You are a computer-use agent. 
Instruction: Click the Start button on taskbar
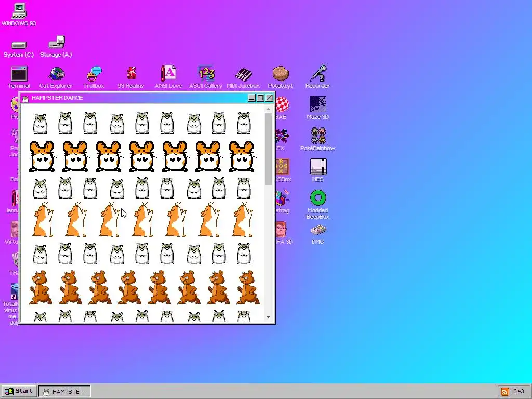click(19, 391)
